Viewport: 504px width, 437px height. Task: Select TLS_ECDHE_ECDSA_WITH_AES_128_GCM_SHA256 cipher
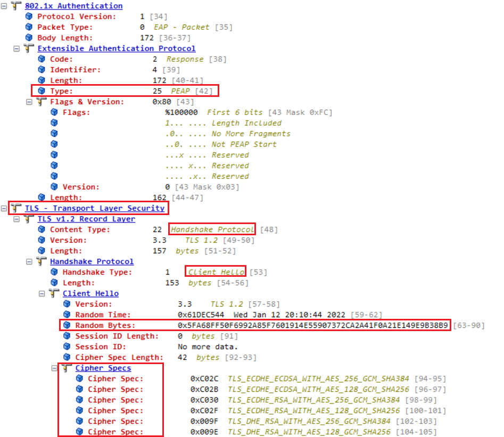point(319,390)
